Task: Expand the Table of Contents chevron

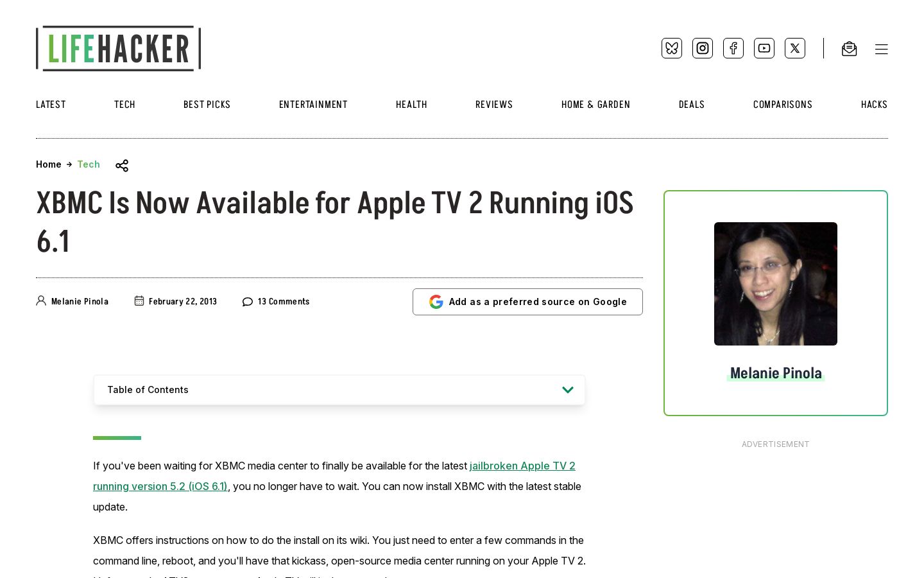Action: tap(568, 390)
